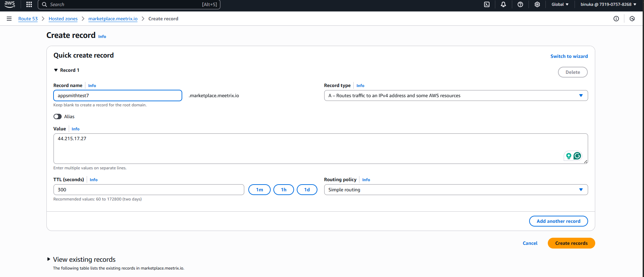This screenshot has height=277, width=644.
Task: Open Info link for Routing policy
Action: coord(366,180)
